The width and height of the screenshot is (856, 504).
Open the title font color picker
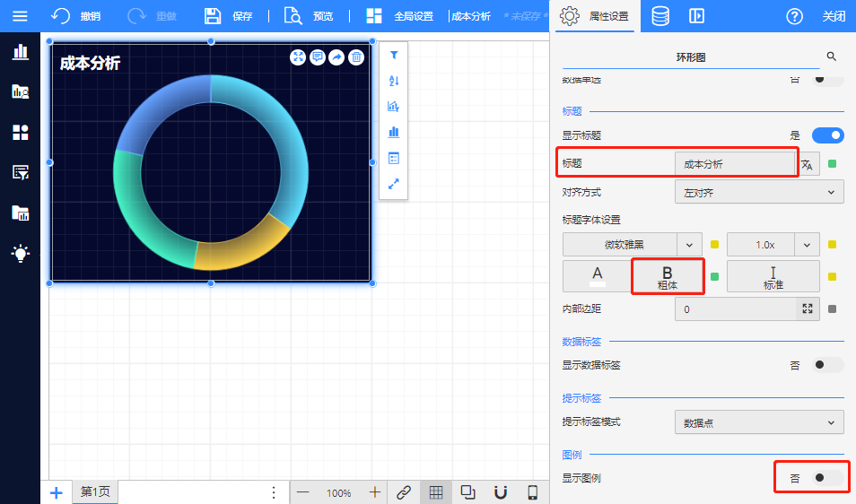597,276
